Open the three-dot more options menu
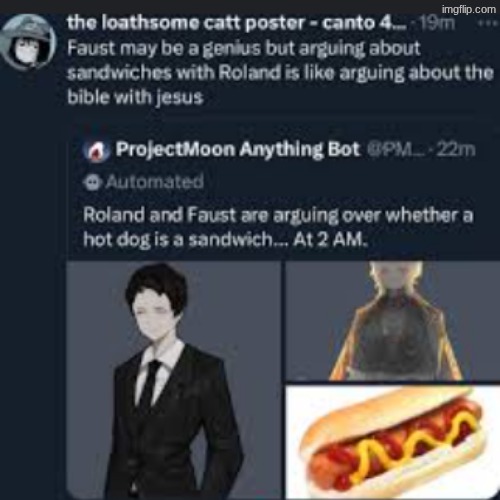The height and width of the screenshot is (500, 500). [487, 23]
